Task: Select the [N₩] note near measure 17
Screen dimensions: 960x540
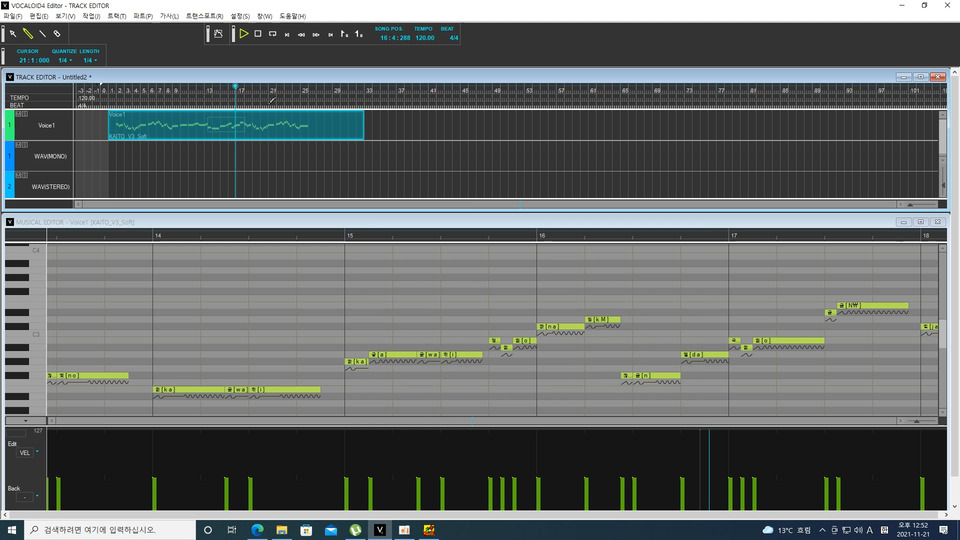Action: (872, 305)
